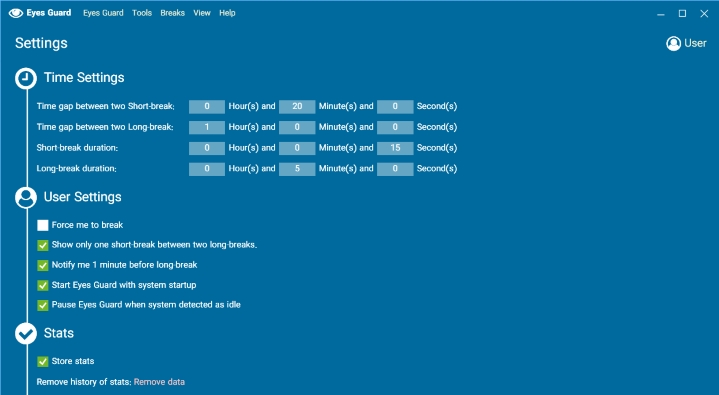Click the Time Settings clock icon
719x395 pixels.
(x=26, y=78)
